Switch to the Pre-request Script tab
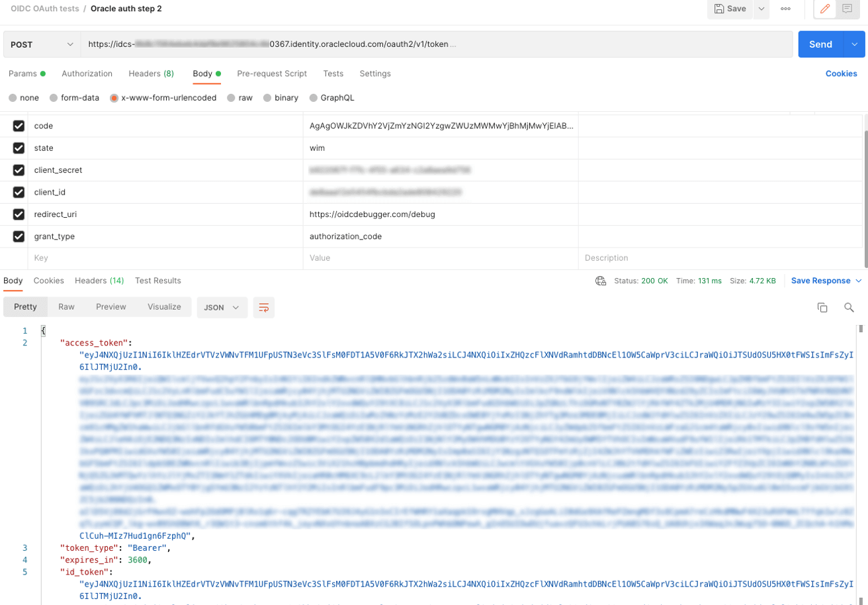This screenshot has height=605, width=868. (272, 73)
